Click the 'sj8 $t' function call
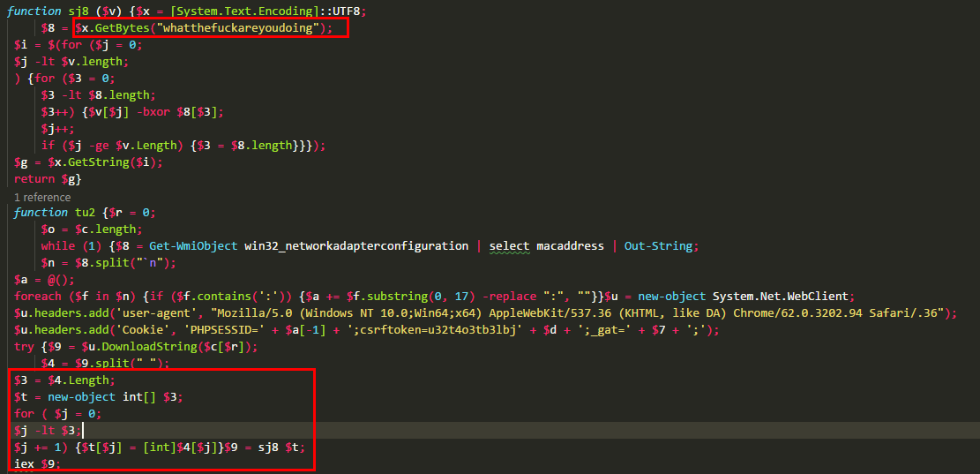 280,448
